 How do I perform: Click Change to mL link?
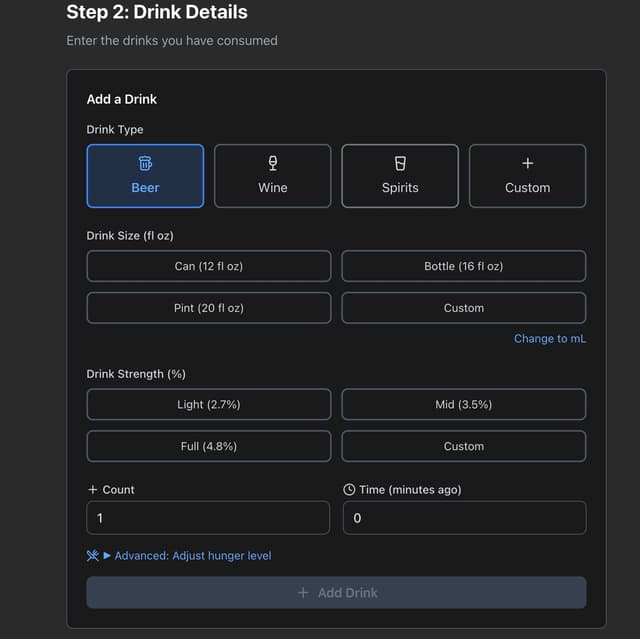point(550,339)
